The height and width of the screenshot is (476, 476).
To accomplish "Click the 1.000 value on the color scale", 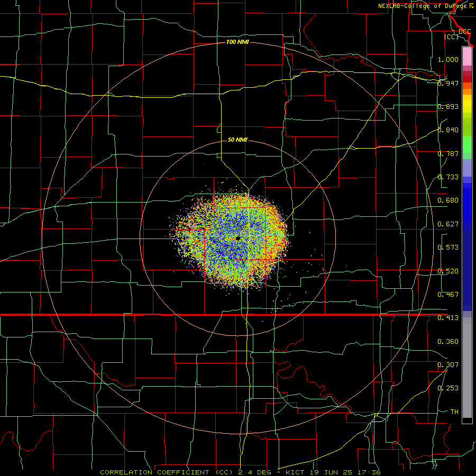I will (448, 59).
